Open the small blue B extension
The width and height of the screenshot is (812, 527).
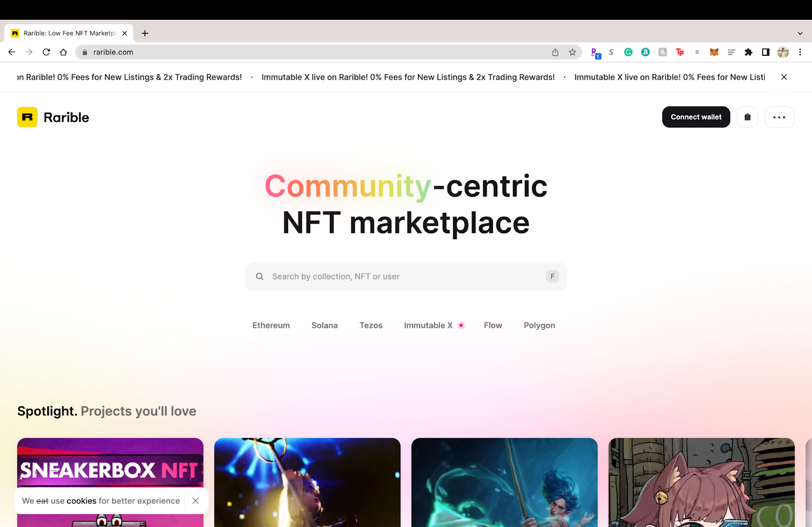coord(697,52)
